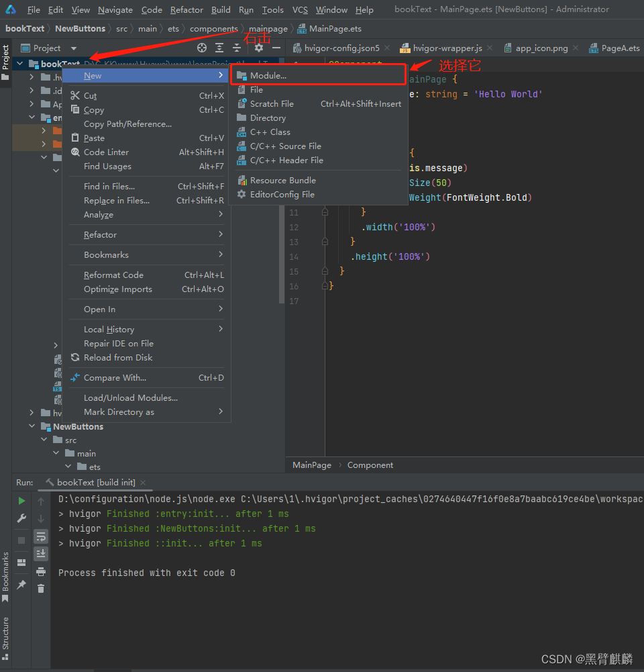Image resolution: width=644 pixels, height=672 pixels.
Task: Expand the hvigor folder above NewButtons
Action: pos(32,413)
